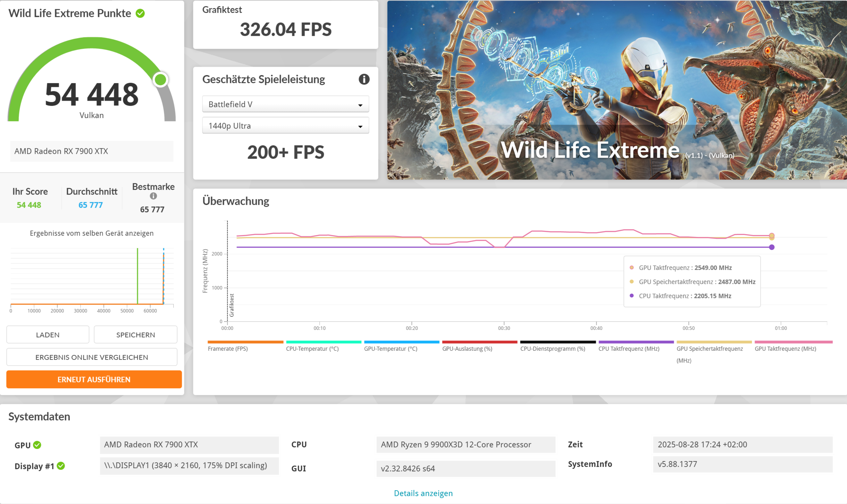Click info icon beside Geschätzte Spieleleistung
Image resolution: width=847 pixels, height=504 pixels.
364,79
